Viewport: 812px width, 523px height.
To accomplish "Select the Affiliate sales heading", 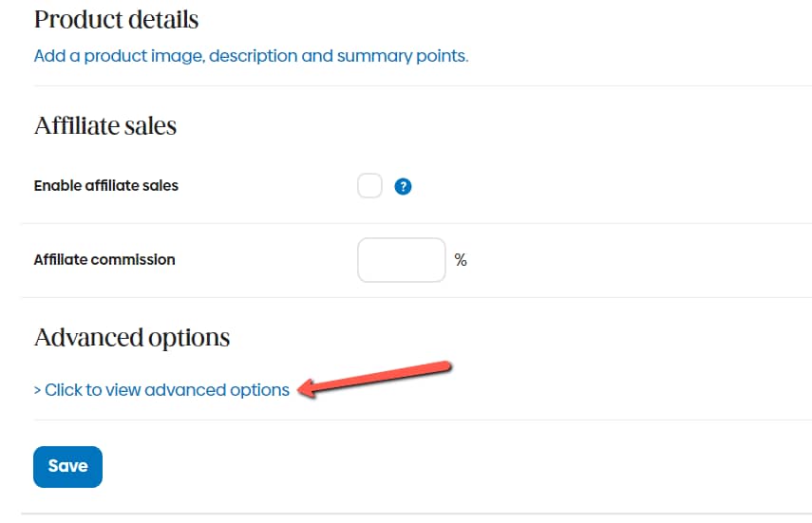I will [x=105, y=126].
